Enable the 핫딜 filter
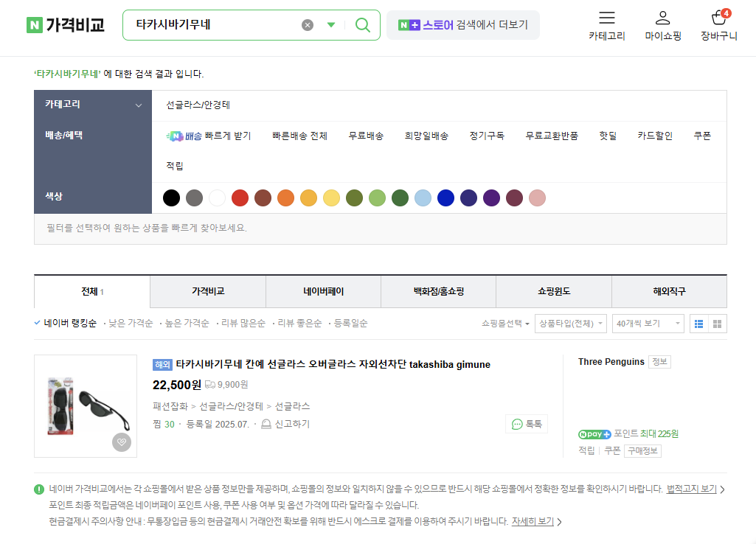 [x=608, y=136]
